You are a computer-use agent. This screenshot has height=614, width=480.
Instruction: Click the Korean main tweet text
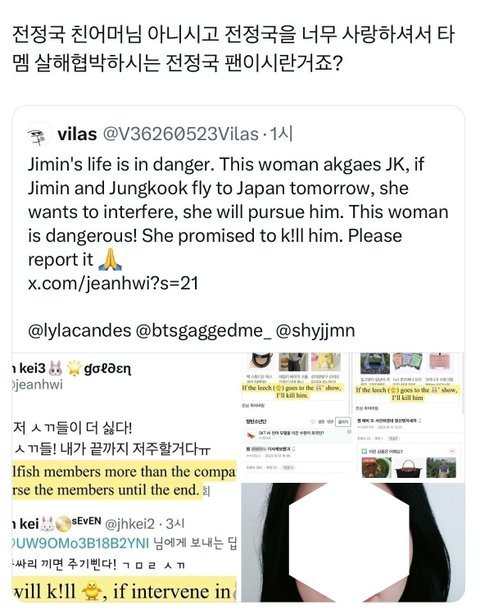(x=233, y=49)
